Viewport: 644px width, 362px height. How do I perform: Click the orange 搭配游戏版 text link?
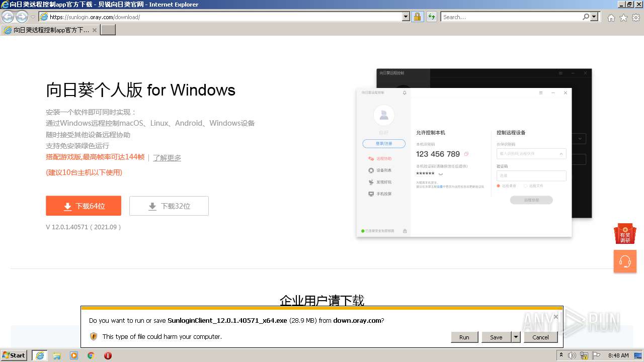tap(95, 157)
